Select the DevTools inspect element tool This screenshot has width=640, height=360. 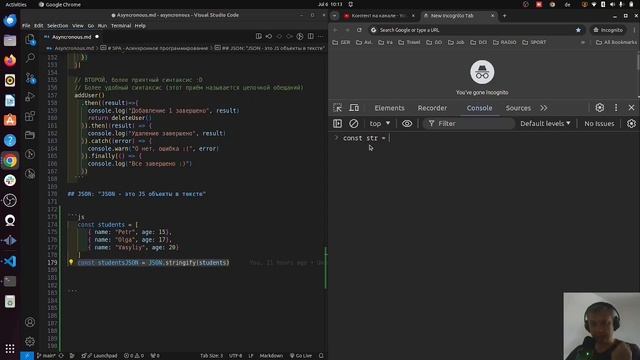pos(338,108)
